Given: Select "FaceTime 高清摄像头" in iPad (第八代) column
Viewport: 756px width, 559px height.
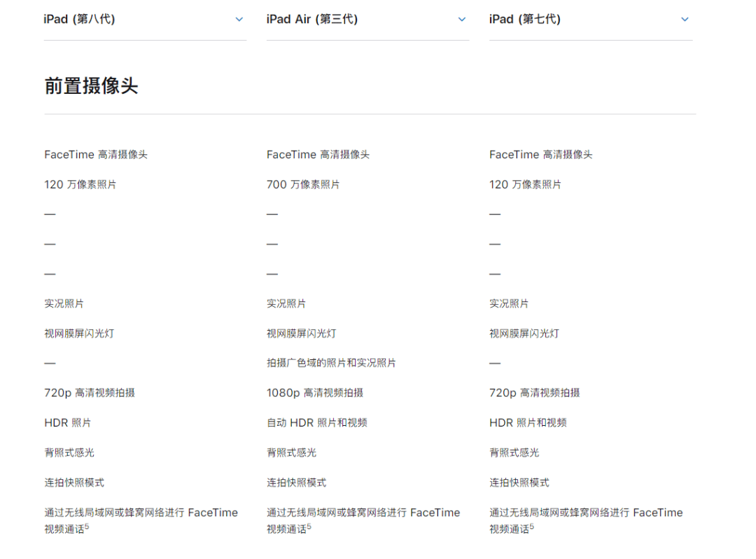Looking at the screenshot, I should (96, 155).
